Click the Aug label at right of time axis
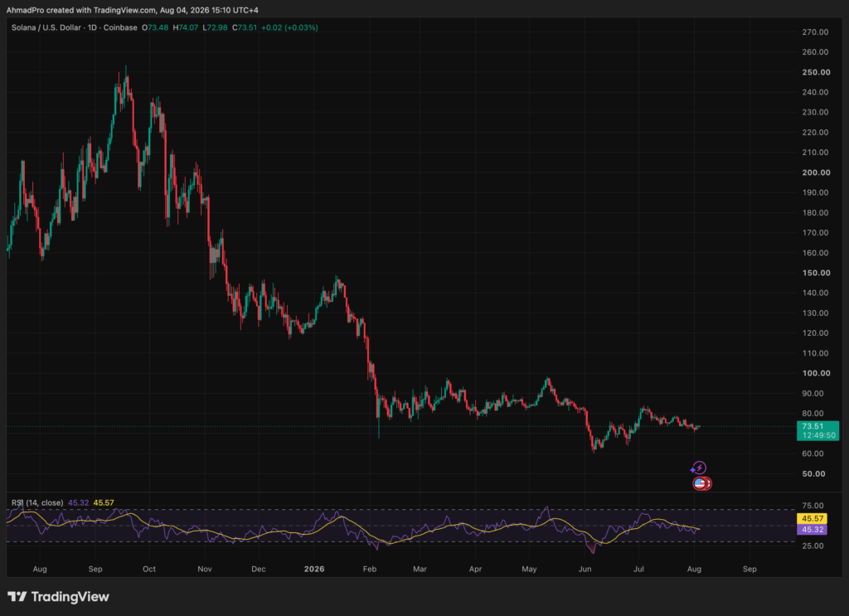Screen dimensions: 849x616 (694, 569)
